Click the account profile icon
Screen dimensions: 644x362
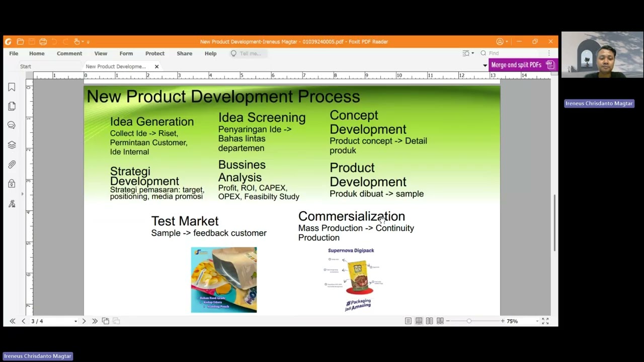(500, 42)
